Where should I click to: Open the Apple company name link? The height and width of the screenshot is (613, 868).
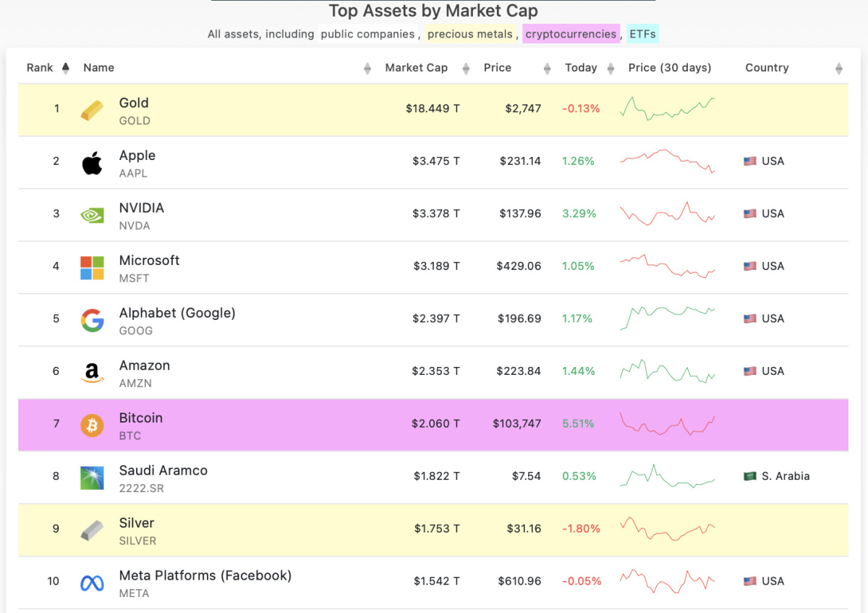pos(137,156)
